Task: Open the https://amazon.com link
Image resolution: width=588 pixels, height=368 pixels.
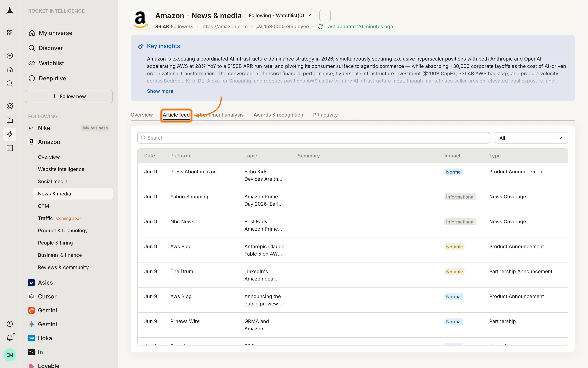Action: pos(224,27)
